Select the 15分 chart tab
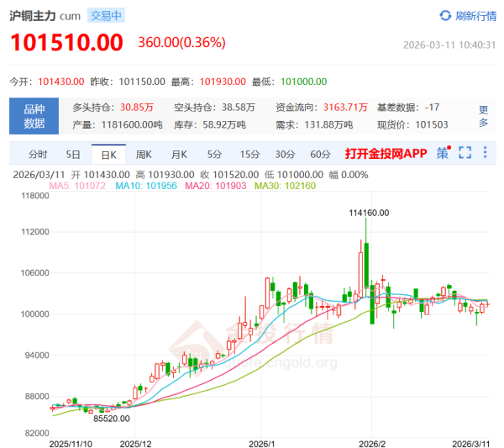Image resolution: width=504 pixels, height=448 pixels. point(249,155)
